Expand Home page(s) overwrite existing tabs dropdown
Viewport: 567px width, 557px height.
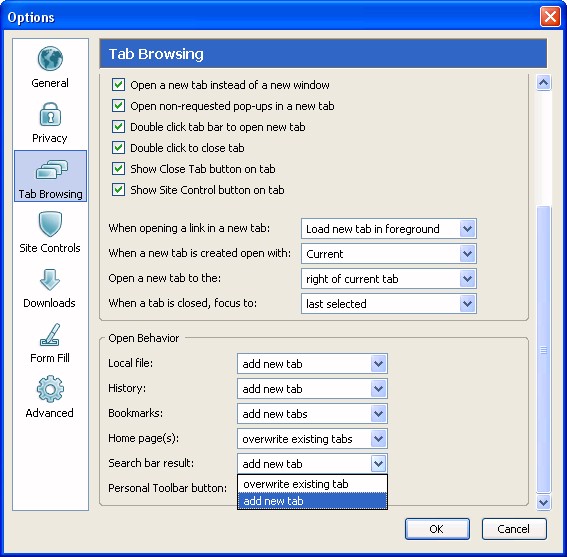pyautogui.click(x=312, y=439)
